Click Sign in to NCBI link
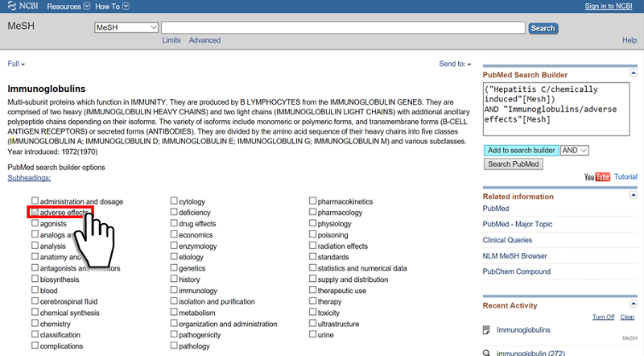Image resolution: width=644 pixels, height=356 pixels. pyautogui.click(x=609, y=6)
